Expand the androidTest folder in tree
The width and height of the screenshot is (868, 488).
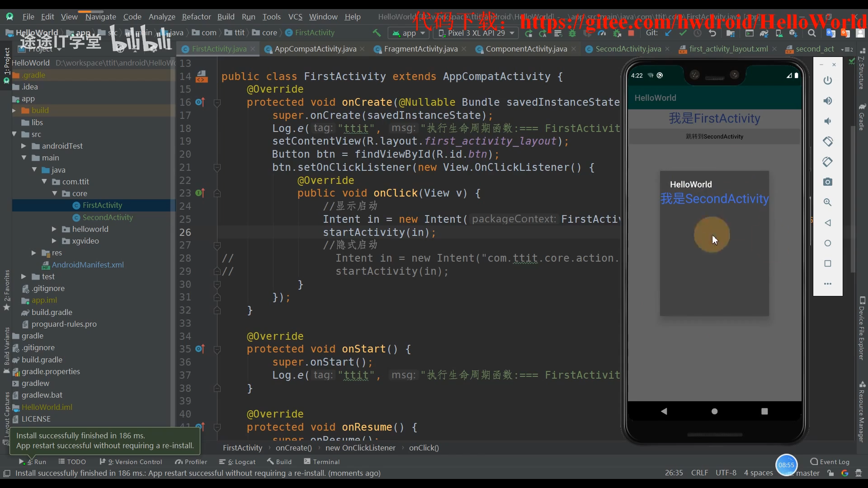point(24,146)
